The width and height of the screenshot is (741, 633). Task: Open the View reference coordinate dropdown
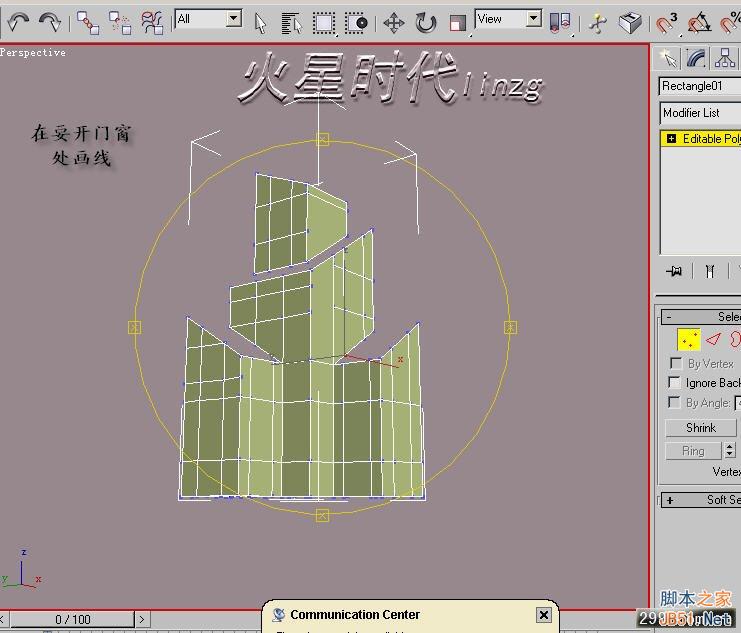(508, 19)
